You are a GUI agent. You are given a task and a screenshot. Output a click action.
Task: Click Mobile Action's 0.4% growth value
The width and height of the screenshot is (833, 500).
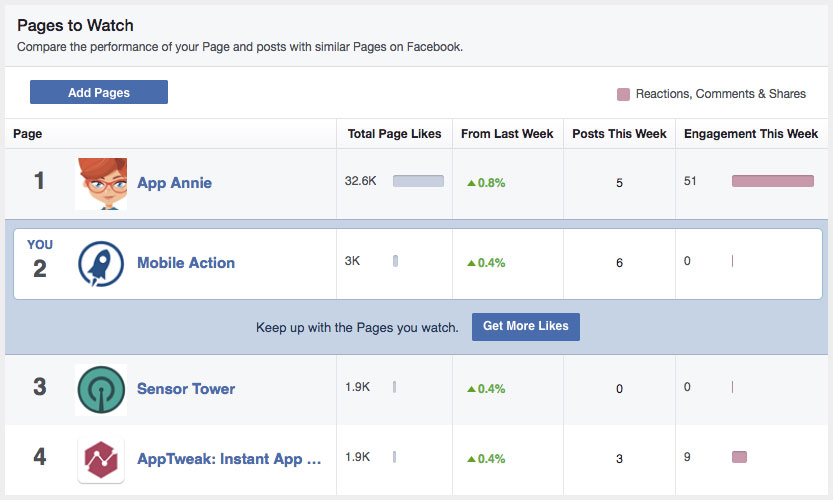pyautogui.click(x=486, y=263)
